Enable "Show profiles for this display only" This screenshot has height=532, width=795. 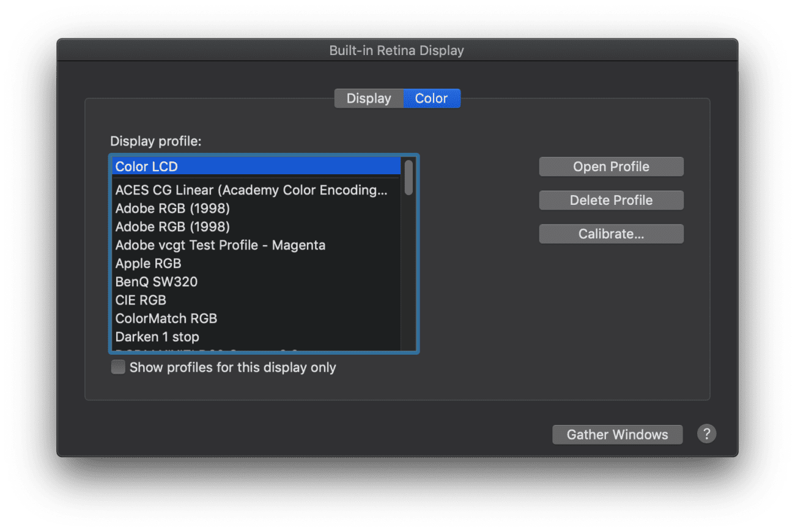click(117, 367)
